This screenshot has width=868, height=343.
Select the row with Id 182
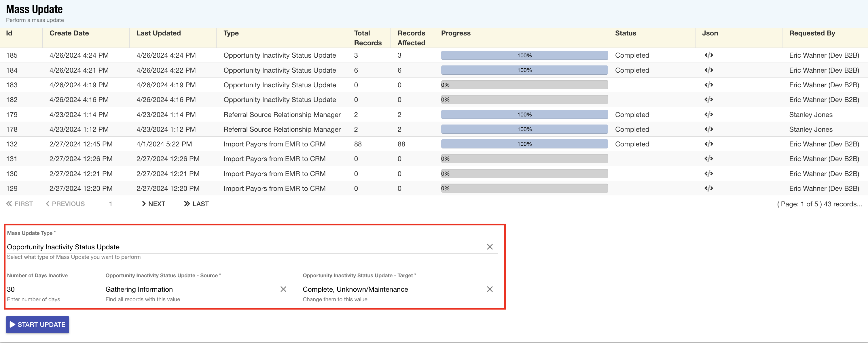[x=12, y=100]
